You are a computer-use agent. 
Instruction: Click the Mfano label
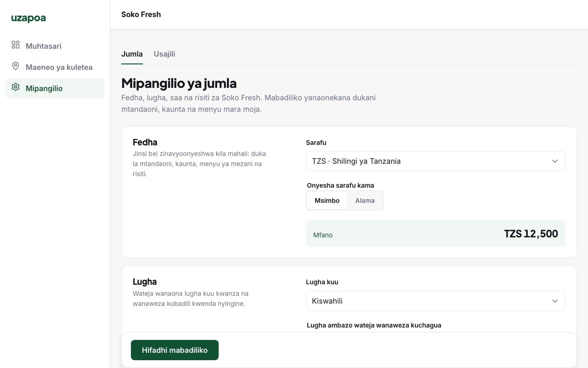tap(323, 235)
